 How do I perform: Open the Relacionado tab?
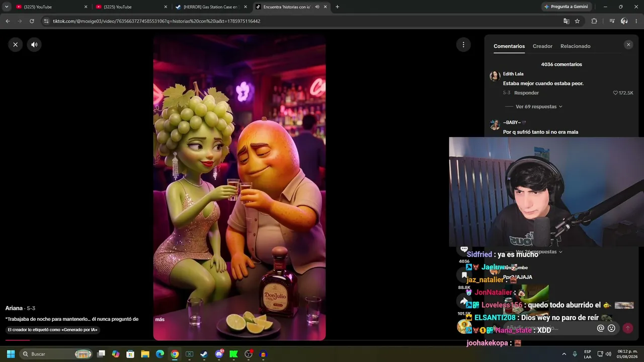pos(576,46)
